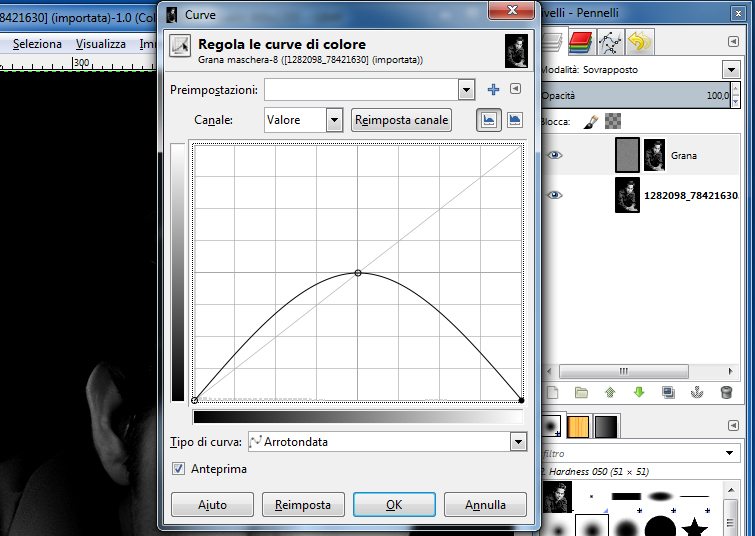
Task: Anchor the floating layer
Action: 698,392
